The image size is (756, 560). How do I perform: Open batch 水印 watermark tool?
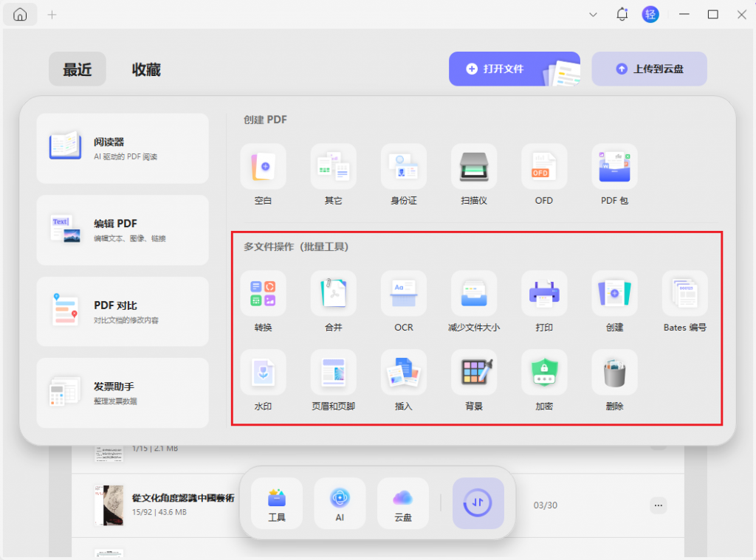point(264,372)
